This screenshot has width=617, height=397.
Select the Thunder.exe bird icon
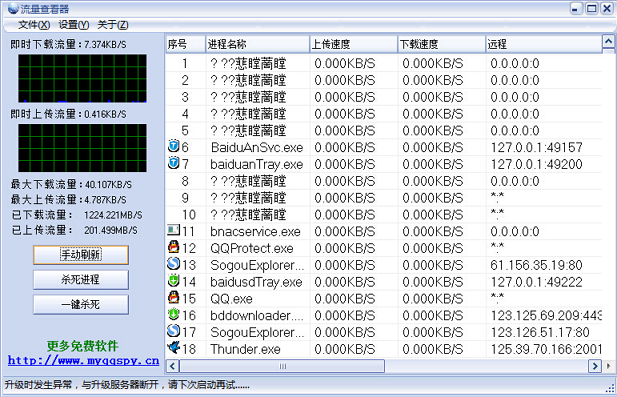174,348
